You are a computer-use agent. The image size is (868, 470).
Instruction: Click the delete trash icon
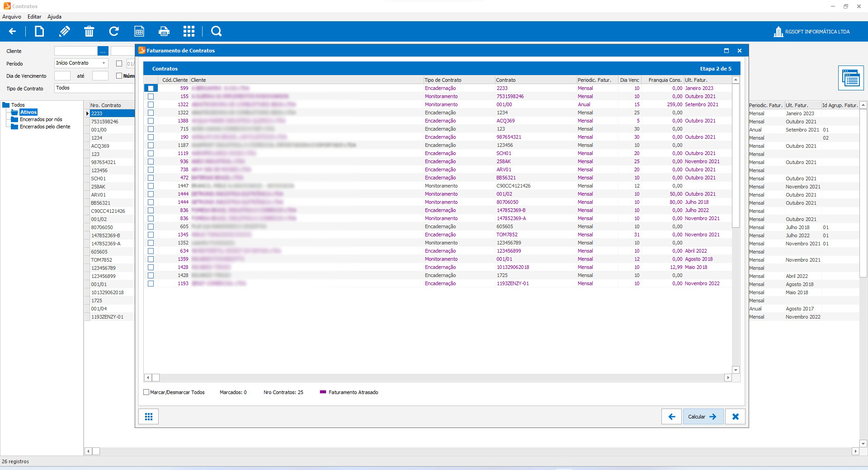89,31
